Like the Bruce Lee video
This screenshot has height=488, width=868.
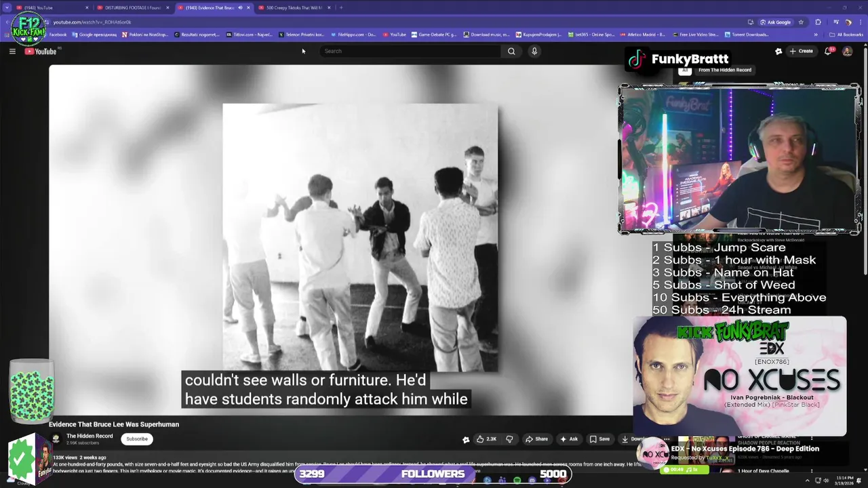486,439
